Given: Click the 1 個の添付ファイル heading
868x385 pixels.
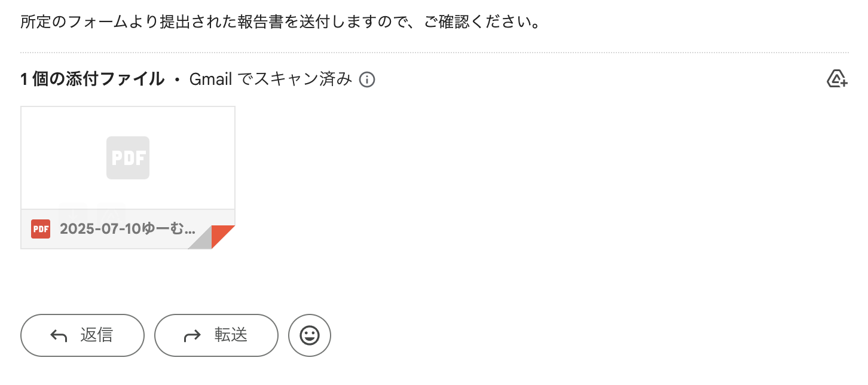Looking at the screenshot, I should click(92, 79).
